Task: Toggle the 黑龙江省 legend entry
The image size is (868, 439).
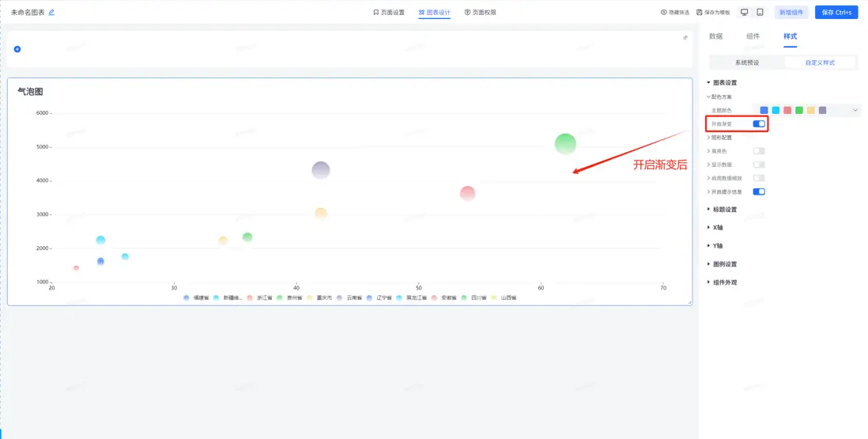Action: pyautogui.click(x=411, y=298)
